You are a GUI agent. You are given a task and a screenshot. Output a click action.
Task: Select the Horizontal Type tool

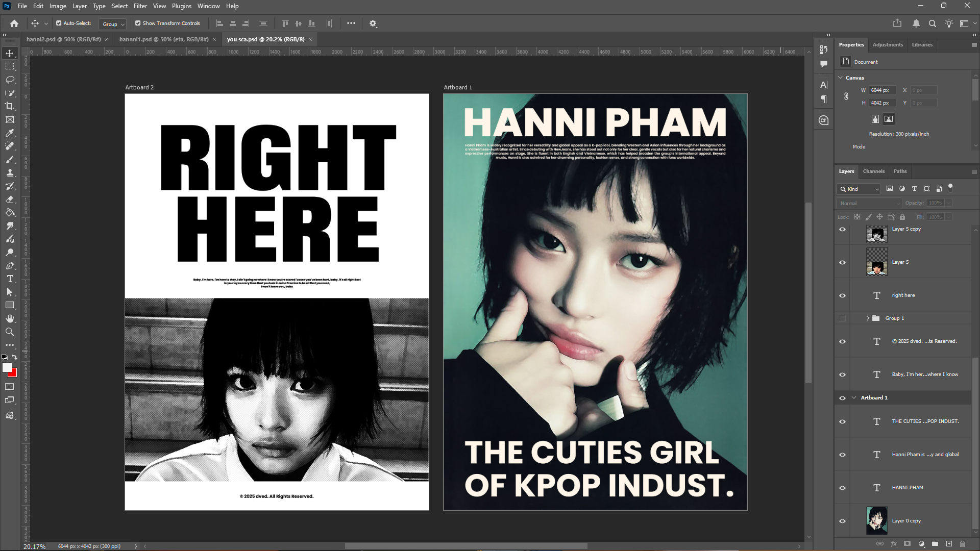tap(10, 279)
